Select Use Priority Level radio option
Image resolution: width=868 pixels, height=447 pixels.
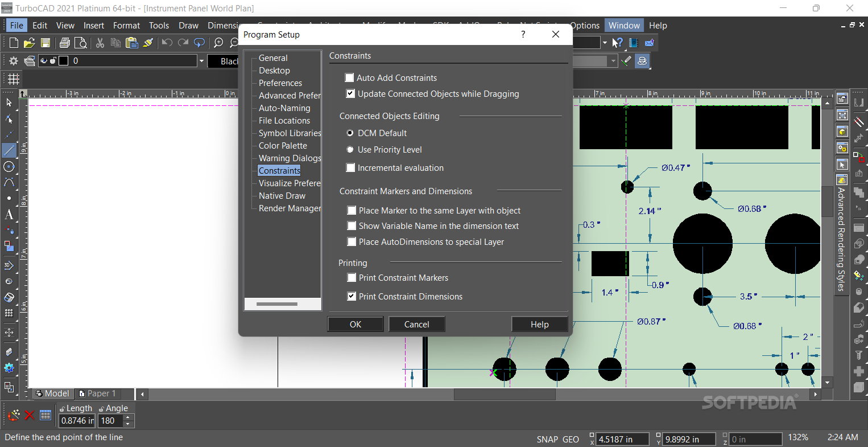350,150
